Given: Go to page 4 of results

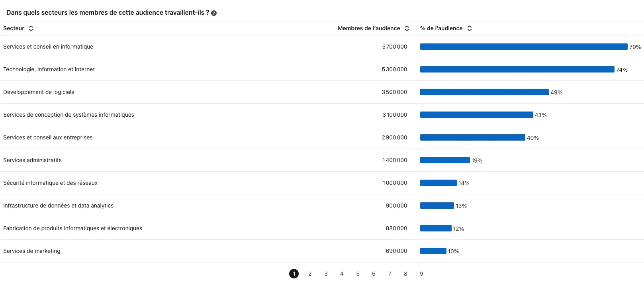Looking at the screenshot, I should coord(342,274).
